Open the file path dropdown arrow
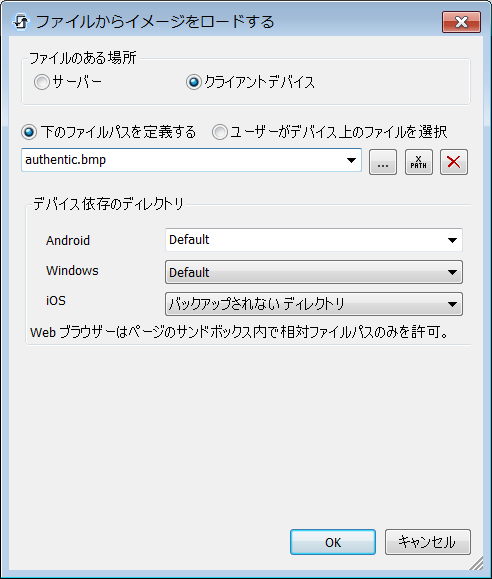Image resolution: width=492 pixels, height=579 pixels. 351,160
